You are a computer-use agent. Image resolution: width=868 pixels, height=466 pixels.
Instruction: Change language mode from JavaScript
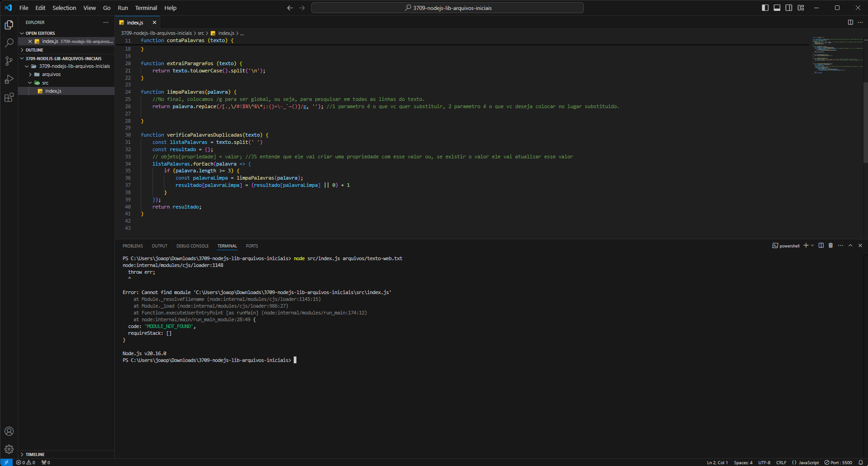[x=808, y=462]
